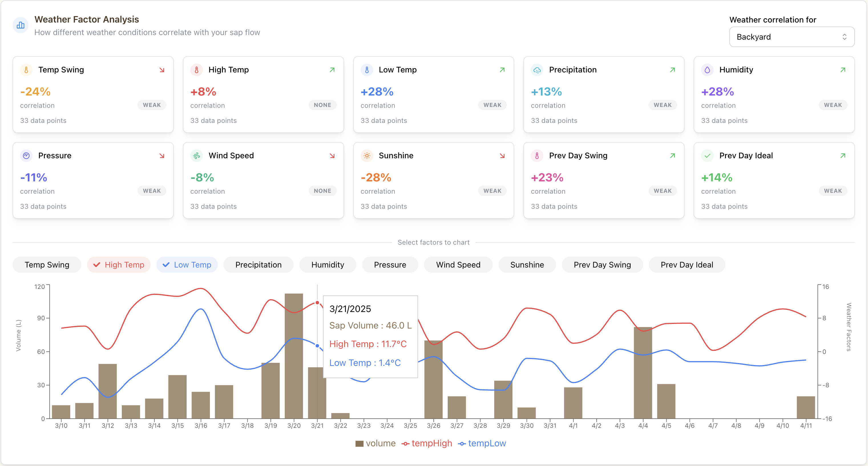The image size is (868, 466).
Task: Click the volume legend swatch
Action: pyautogui.click(x=359, y=444)
